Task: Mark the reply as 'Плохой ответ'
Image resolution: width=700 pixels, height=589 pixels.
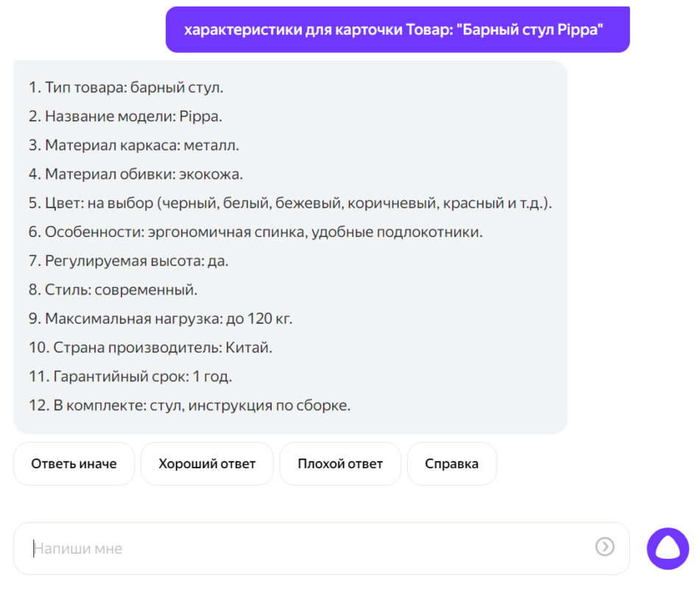Action: point(340,463)
